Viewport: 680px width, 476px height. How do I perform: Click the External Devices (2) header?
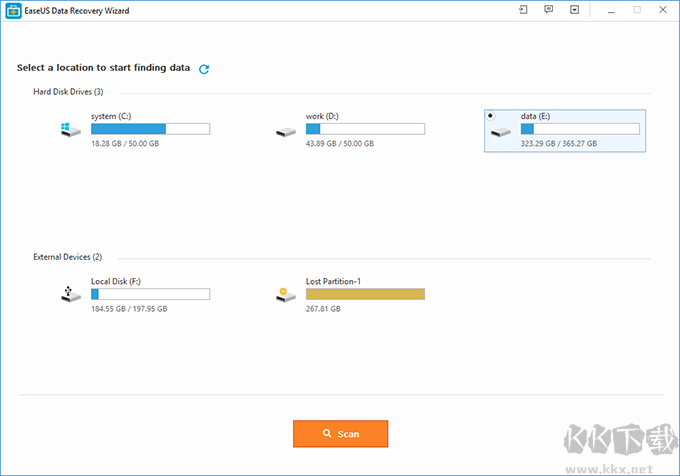click(x=68, y=257)
